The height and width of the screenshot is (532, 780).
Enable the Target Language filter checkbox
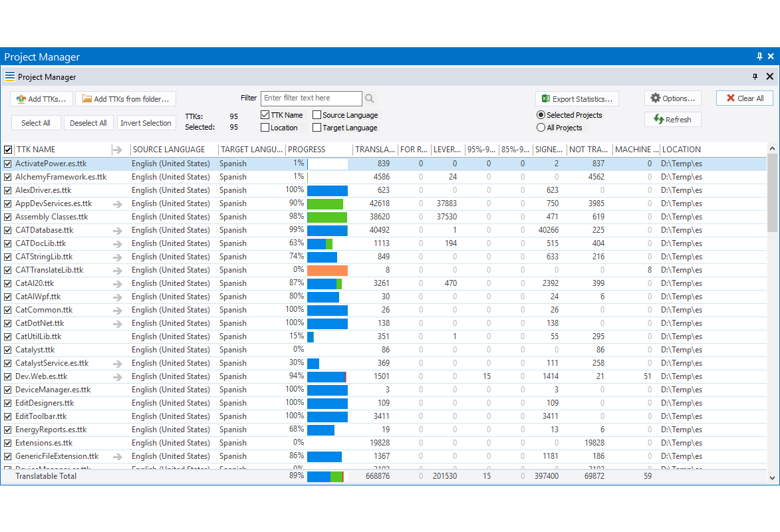click(x=317, y=128)
